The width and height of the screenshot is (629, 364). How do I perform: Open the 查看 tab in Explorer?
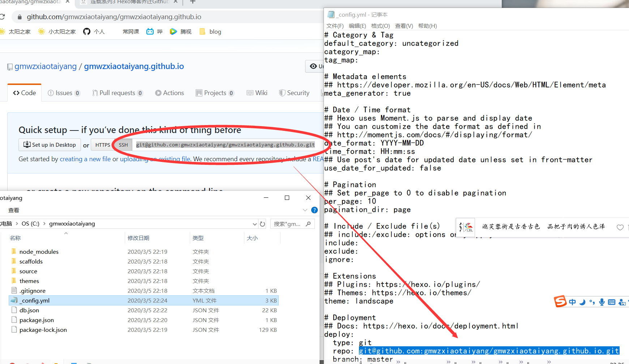(14, 210)
